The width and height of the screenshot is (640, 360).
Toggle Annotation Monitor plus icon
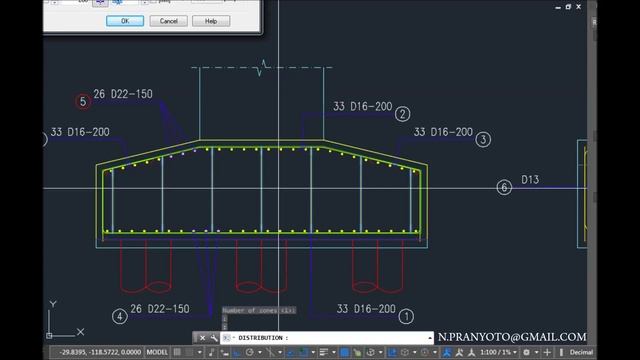(x=547, y=352)
